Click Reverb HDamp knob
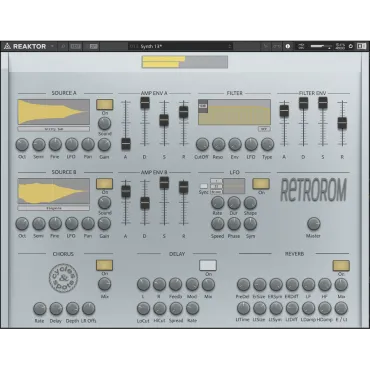This screenshot has height=370, width=370. click(325, 309)
